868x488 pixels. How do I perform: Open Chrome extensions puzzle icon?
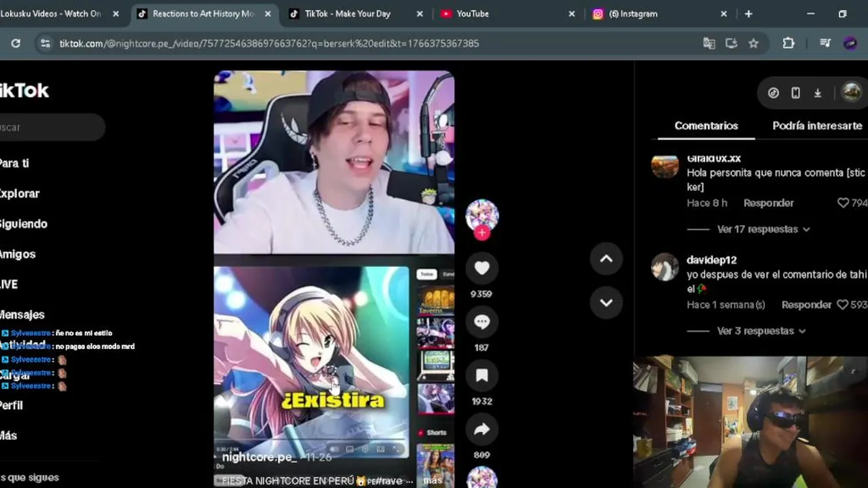point(788,43)
